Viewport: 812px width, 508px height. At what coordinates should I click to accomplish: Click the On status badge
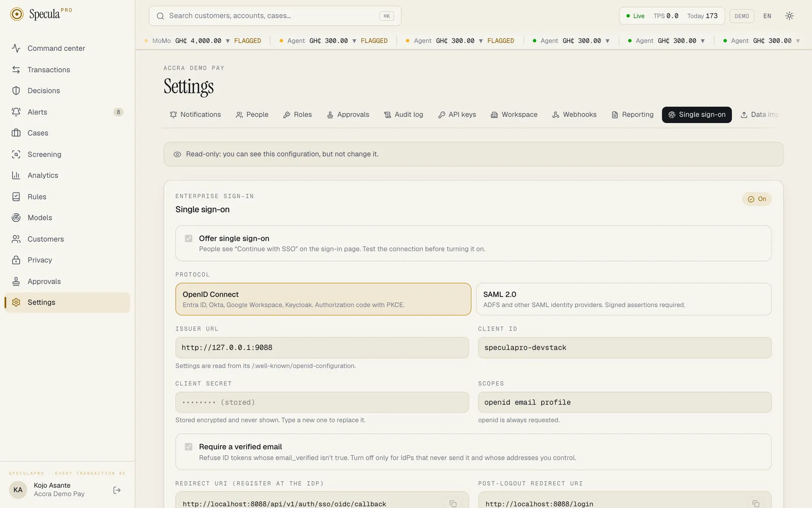757,199
